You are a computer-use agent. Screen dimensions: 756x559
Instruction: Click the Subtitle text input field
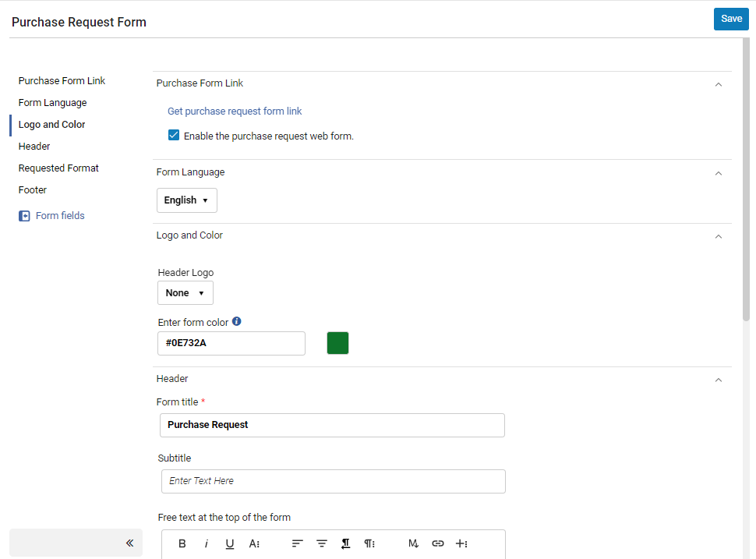[333, 481]
